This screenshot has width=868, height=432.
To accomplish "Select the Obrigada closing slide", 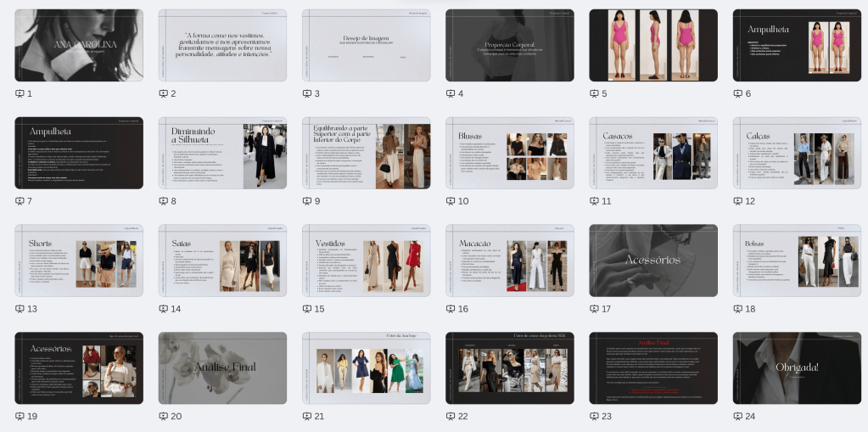I will pyautogui.click(x=797, y=367).
